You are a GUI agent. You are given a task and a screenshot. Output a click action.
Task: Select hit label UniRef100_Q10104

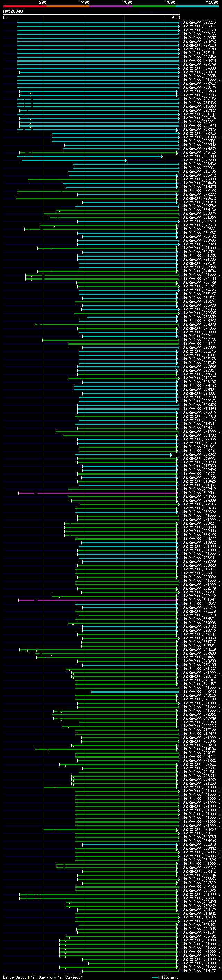coord(199,302)
